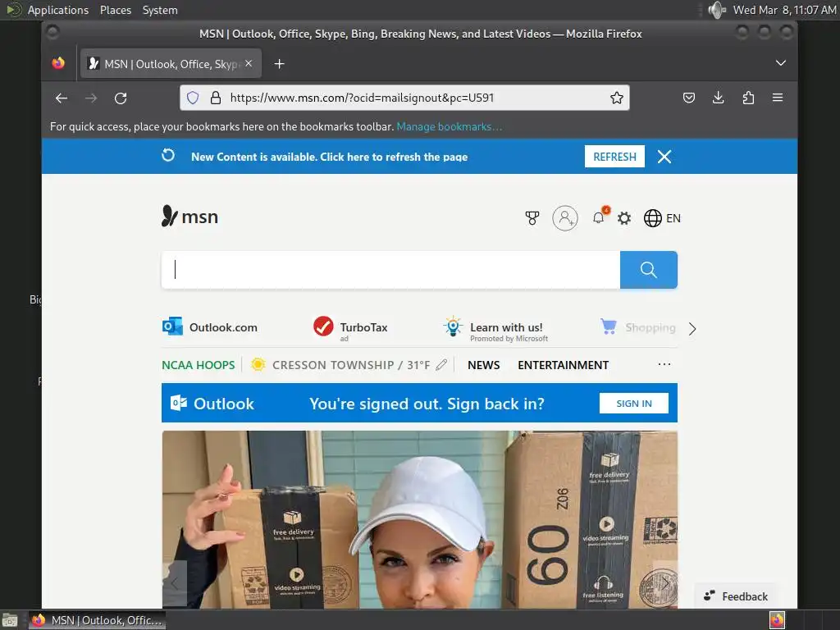This screenshot has width=840, height=630.
Task: Open the Outlook.com shortcut
Action: point(210,326)
